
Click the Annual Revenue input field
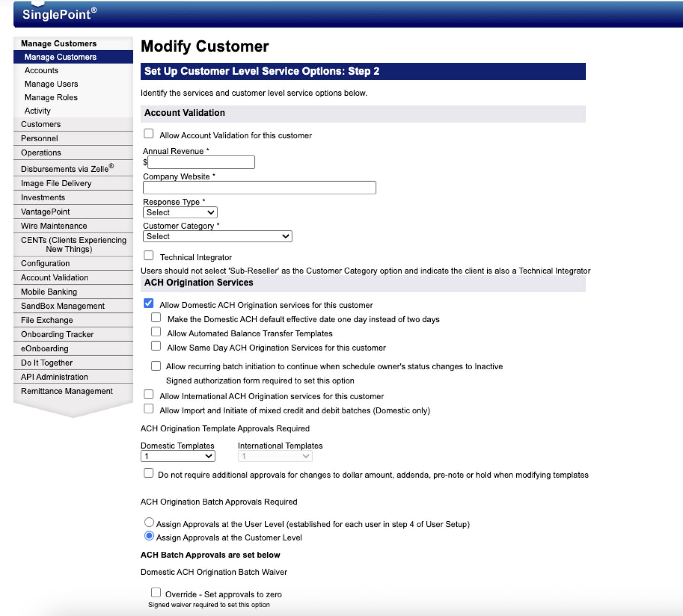pyautogui.click(x=201, y=162)
